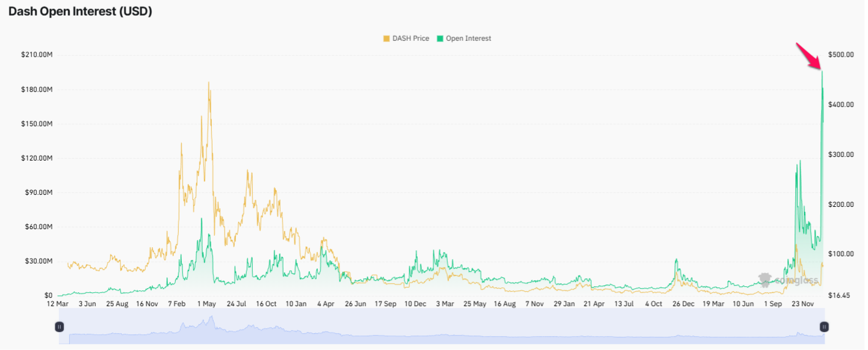Click the 12 Mar date label on x-axis
868x350 pixels.
point(58,304)
